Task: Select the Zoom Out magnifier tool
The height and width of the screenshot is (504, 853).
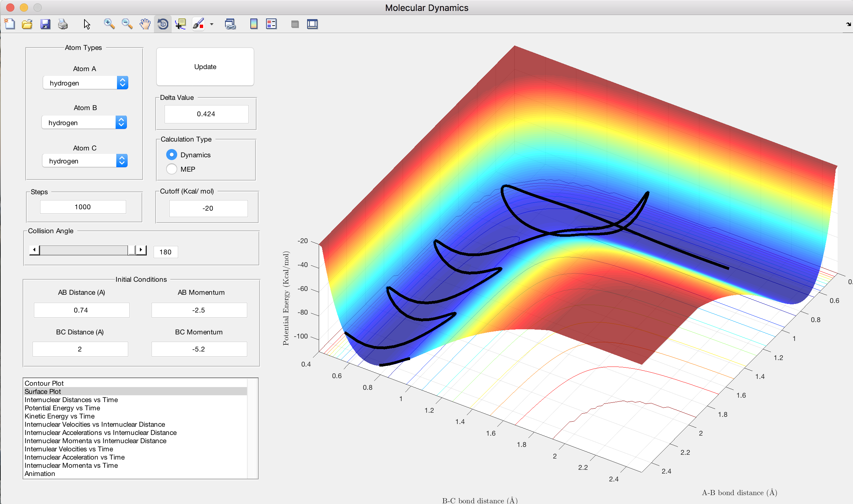Action: (x=127, y=24)
